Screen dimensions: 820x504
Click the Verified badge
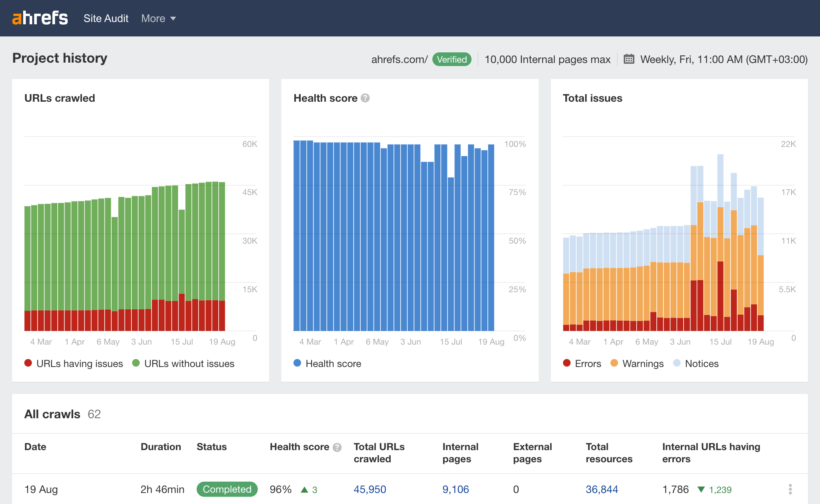pyautogui.click(x=452, y=59)
